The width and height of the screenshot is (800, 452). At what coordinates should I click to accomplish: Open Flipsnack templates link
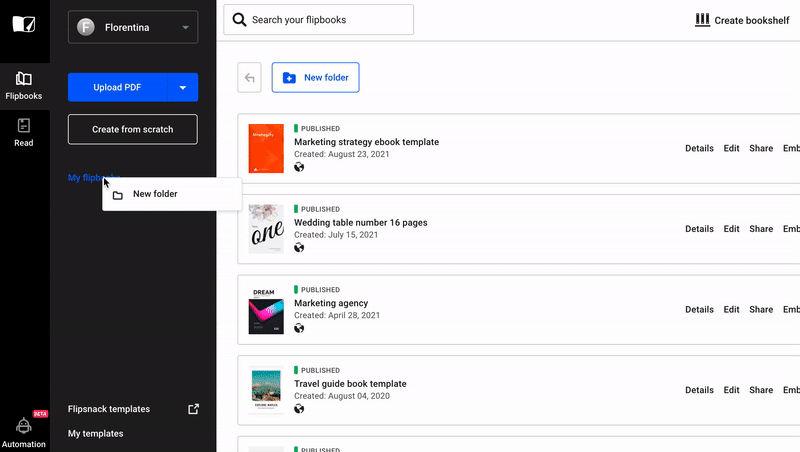[x=109, y=409]
